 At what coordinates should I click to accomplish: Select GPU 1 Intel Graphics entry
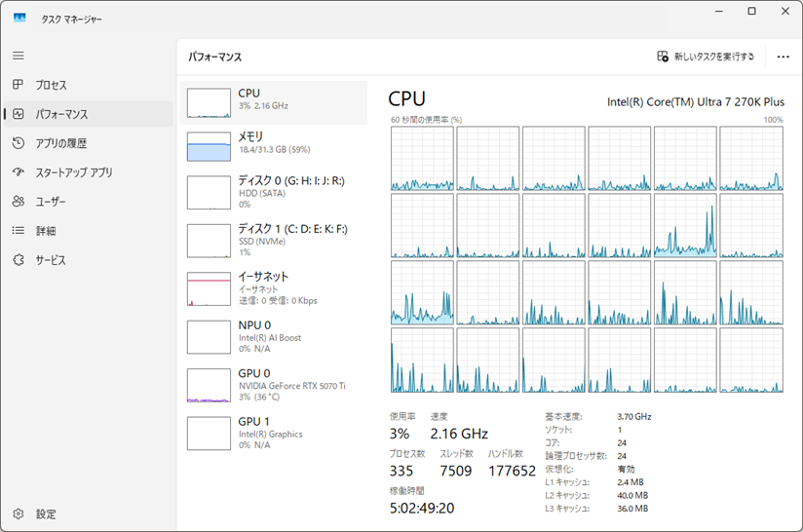[x=274, y=434]
